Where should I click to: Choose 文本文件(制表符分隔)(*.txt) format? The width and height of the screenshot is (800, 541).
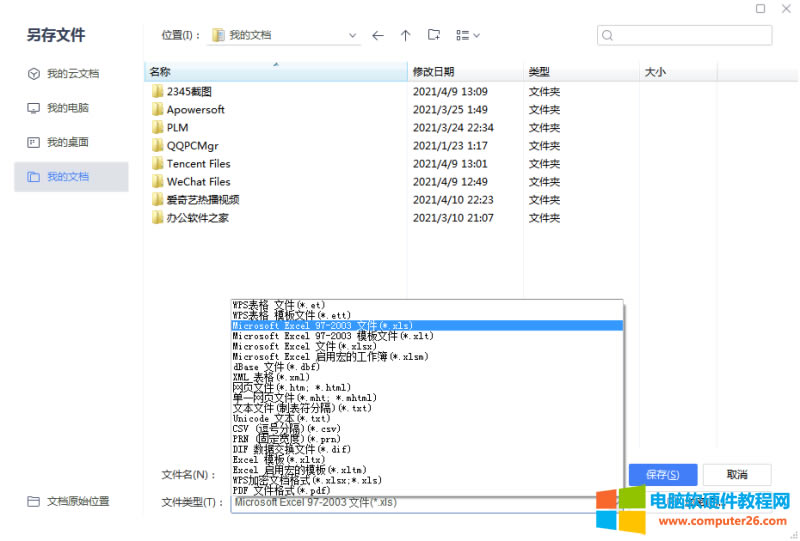tap(427, 408)
